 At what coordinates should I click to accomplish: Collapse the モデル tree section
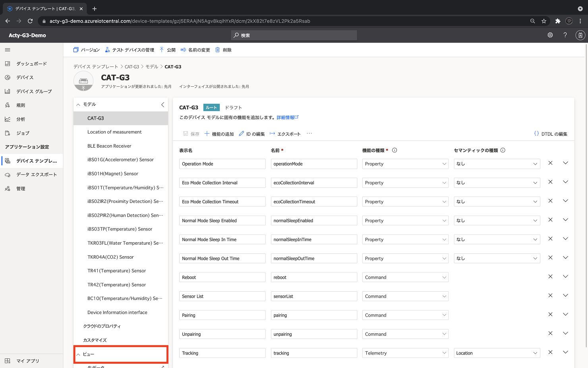click(x=78, y=105)
